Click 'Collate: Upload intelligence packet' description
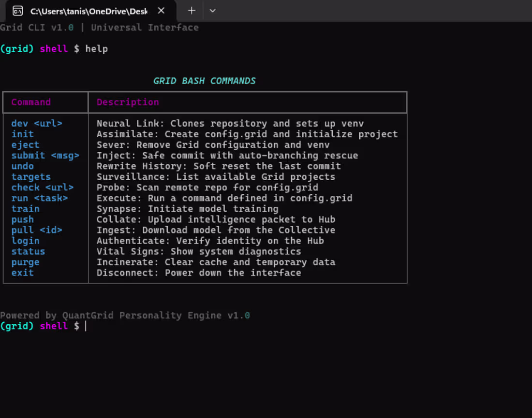532x418 pixels. 216,220
